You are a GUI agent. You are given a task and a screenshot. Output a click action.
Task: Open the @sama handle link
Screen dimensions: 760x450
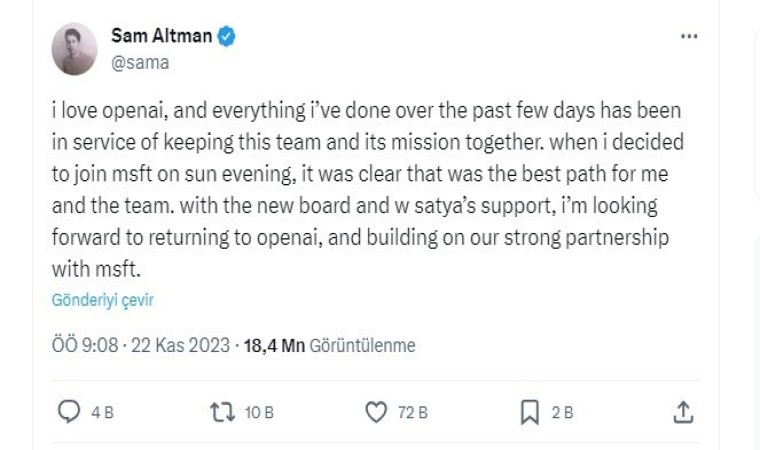[x=139, y=62]
